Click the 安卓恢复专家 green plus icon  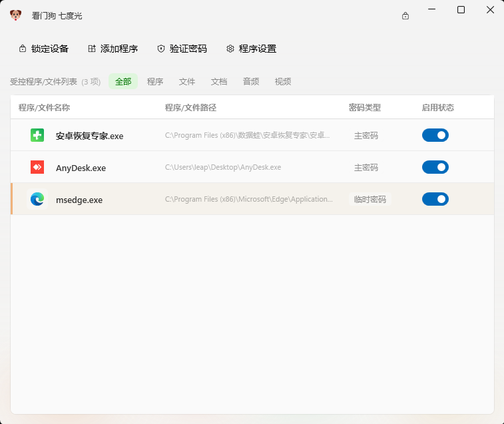click(37, 135)
